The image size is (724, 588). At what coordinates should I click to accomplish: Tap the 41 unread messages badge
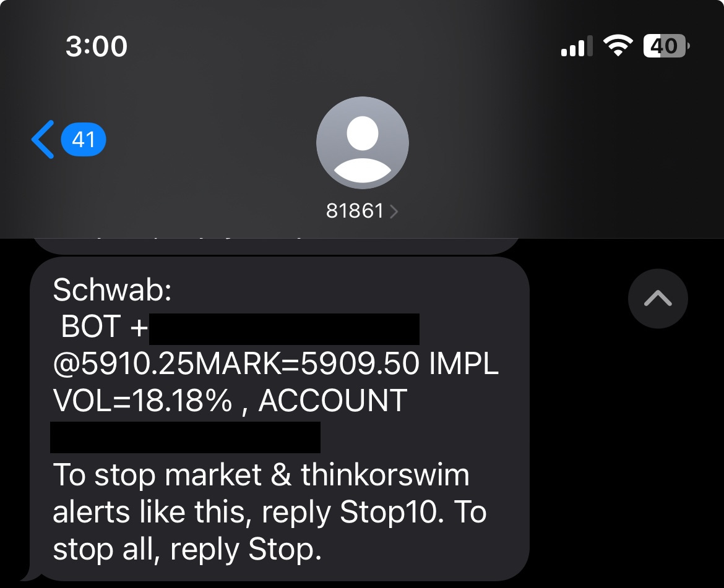(x=84, y=139)
